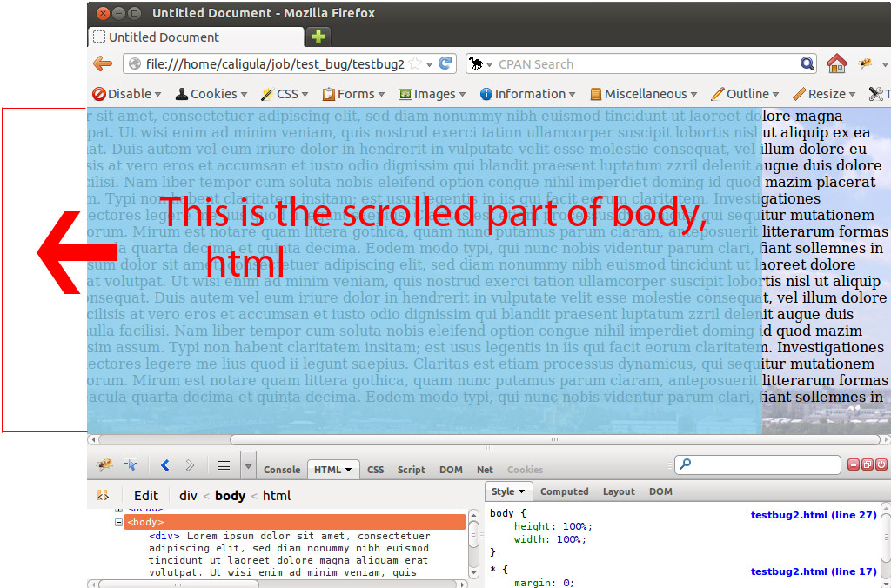Click the Edit button in Firebug

tap(146, 495)
